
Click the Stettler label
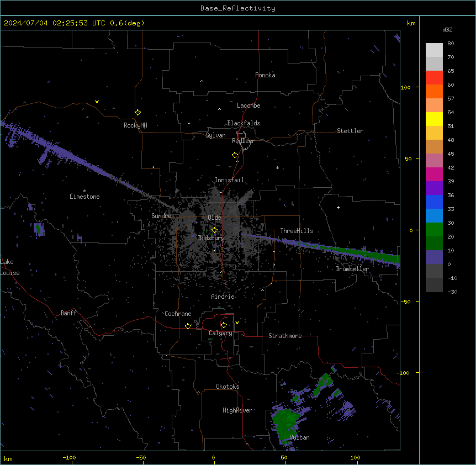tap(350, 131)
